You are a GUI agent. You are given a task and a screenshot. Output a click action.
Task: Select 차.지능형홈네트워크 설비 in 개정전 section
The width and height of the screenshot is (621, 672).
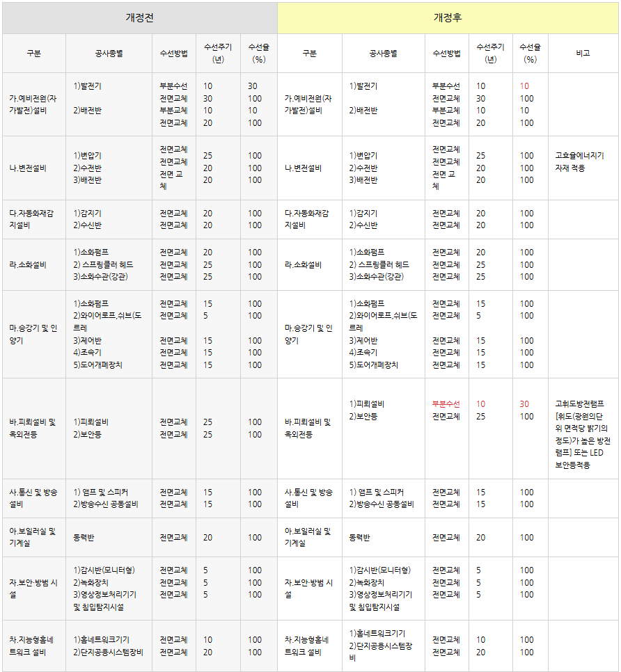coord(33,646)
